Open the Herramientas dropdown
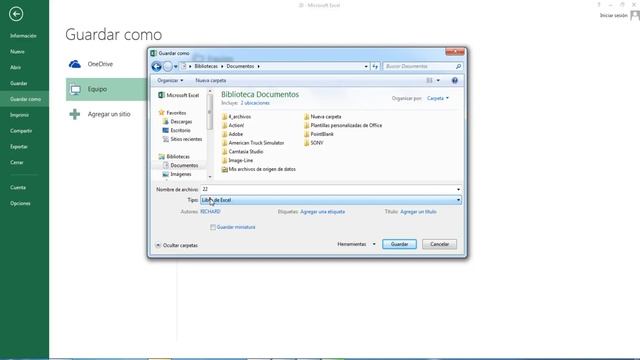Viewport: 640px width, 360px height. tap(356, 244)
